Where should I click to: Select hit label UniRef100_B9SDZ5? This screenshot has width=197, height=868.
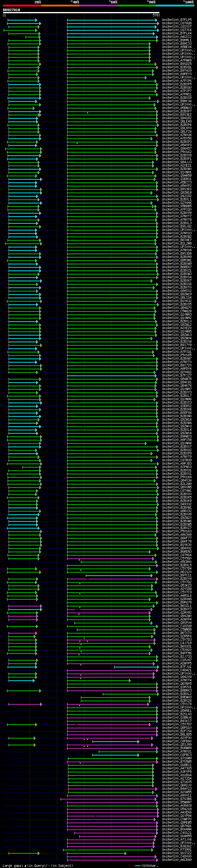pyautogui.click(x=177, y=64)
